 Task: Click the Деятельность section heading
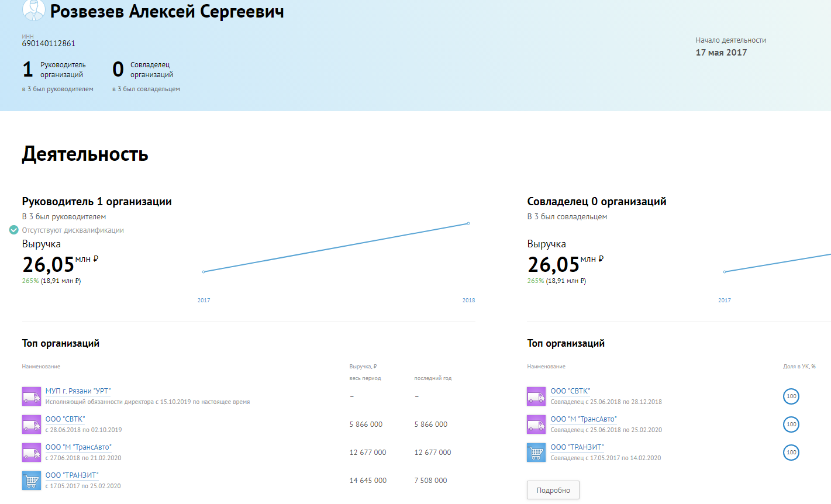point(85,154)
